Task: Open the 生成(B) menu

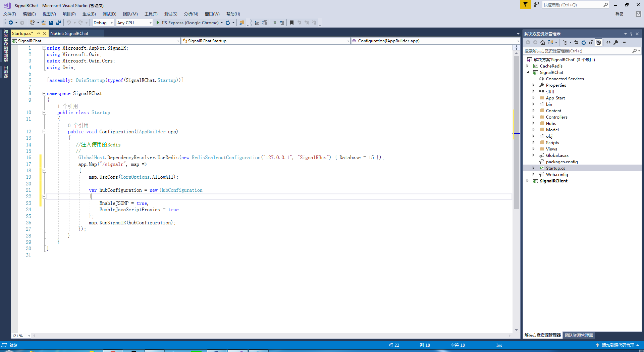Action: click(89, 14)
